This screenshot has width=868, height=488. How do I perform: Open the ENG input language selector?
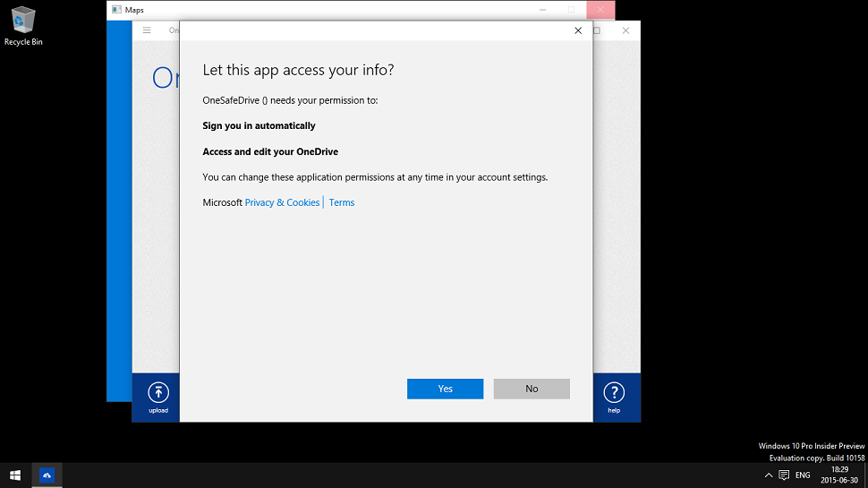point(803,475)
